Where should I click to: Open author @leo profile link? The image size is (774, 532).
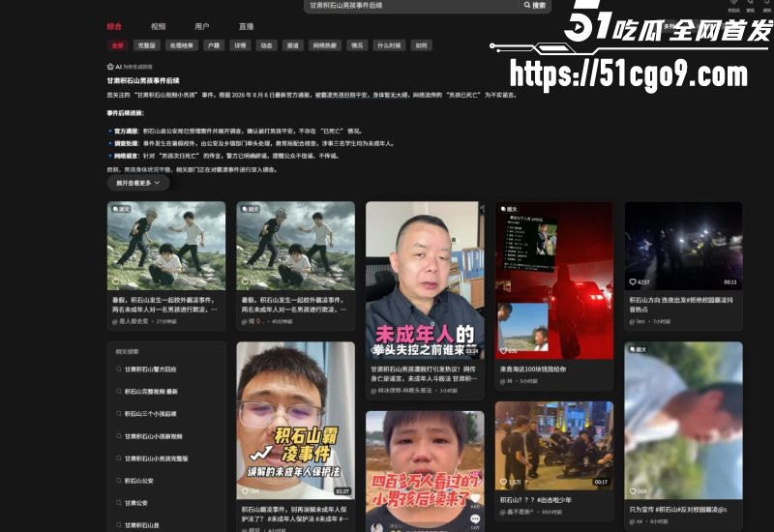click(x=638, y=321)
